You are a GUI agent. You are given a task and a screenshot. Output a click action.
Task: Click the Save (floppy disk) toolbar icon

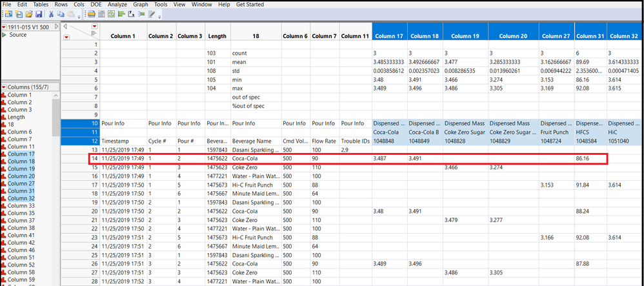[x=38, y=14]
